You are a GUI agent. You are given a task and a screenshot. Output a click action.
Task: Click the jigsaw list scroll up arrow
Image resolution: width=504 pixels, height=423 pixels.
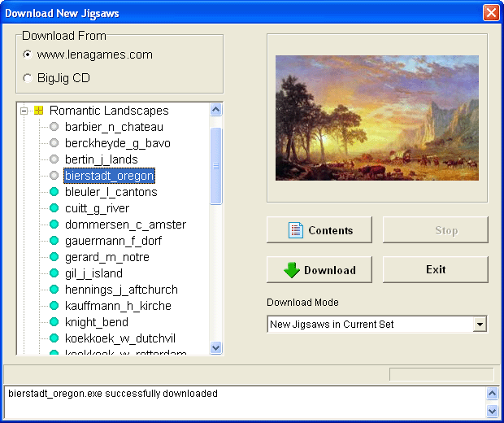216,110
